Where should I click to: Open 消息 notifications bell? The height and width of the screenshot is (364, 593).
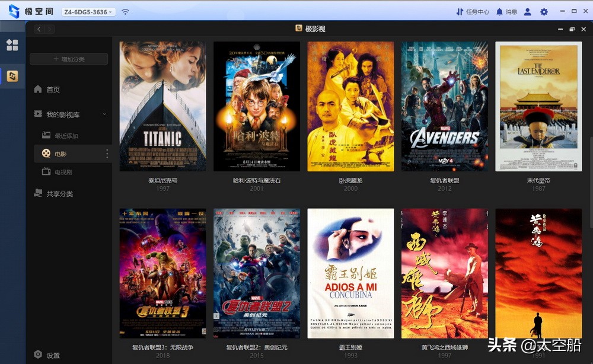click(506, 12)
